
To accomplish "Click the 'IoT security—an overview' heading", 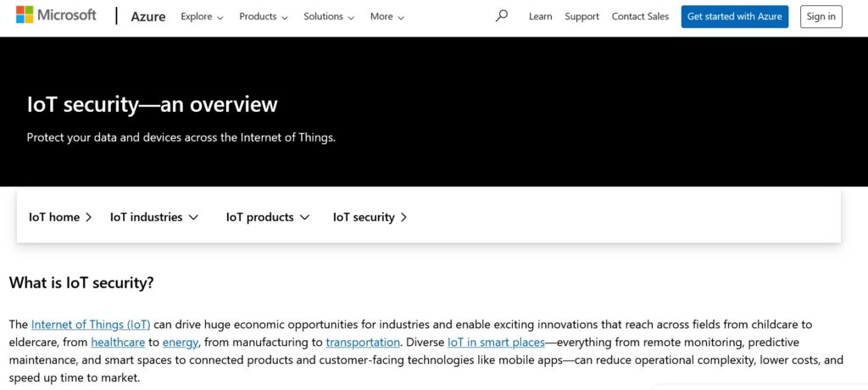I will (153, 104).
